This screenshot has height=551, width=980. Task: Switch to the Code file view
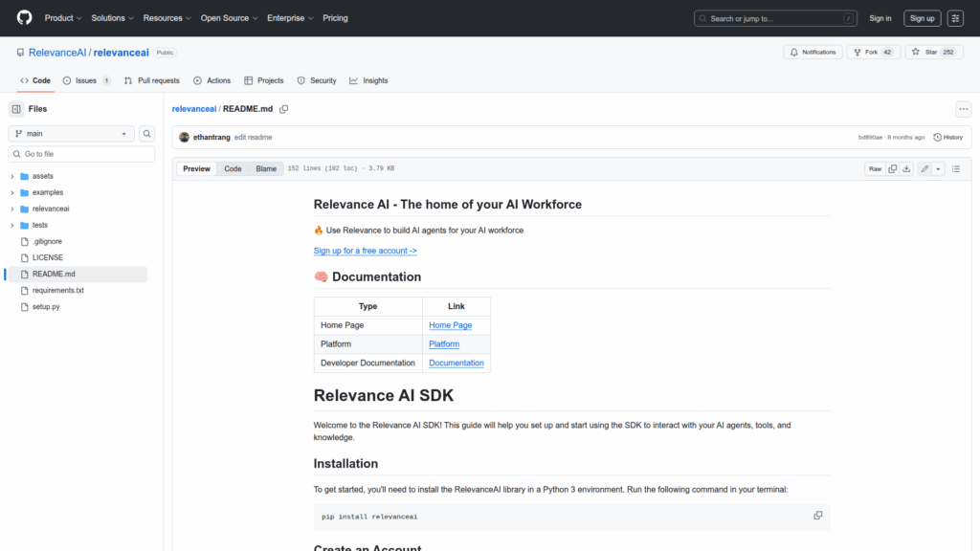click(233, 168)
